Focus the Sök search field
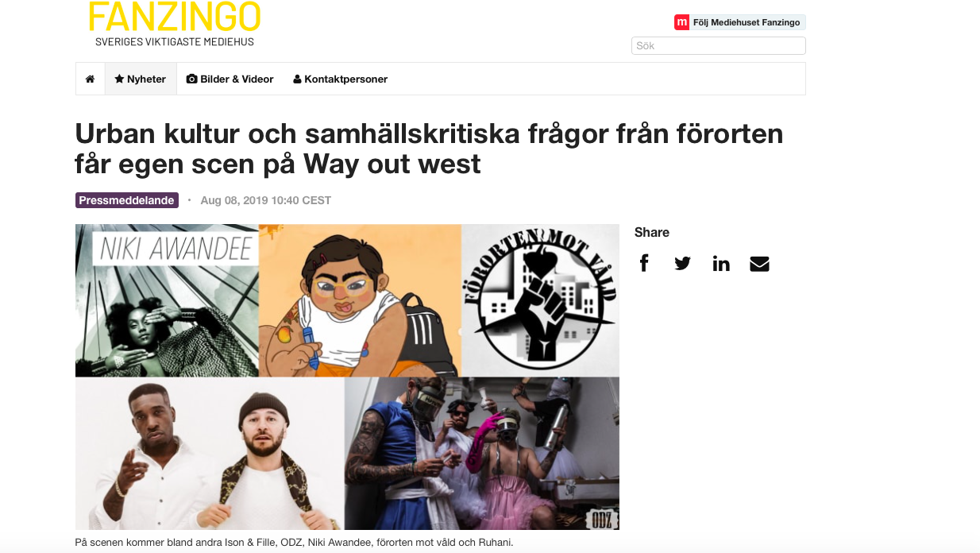This screenshot has height=553, width=980. coord(719,45)
